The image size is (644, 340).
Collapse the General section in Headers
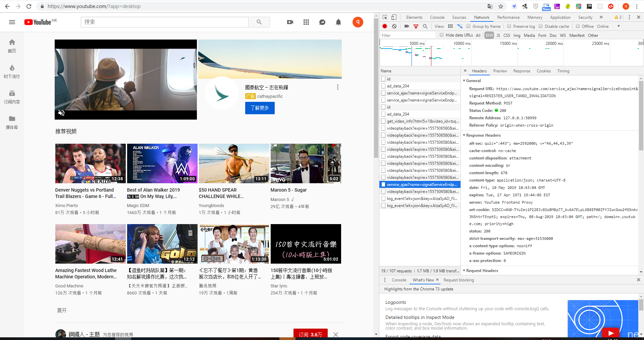pyautogui.click(x=464, y=81)
